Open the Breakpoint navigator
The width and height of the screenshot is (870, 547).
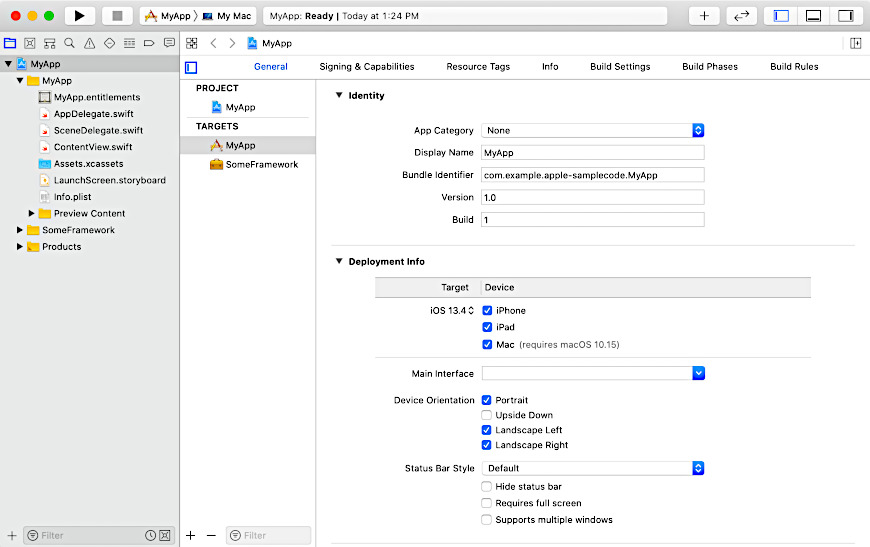[149, 43]
